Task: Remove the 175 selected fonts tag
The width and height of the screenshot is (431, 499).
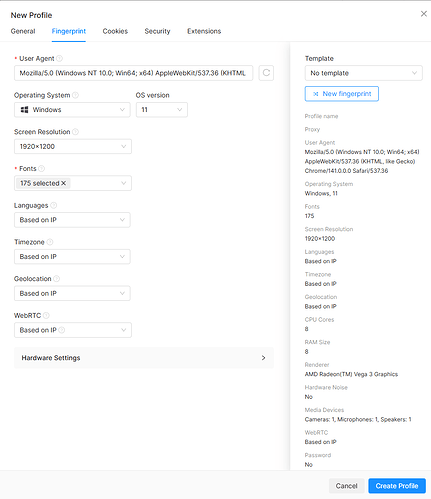Action: point(64,183)
